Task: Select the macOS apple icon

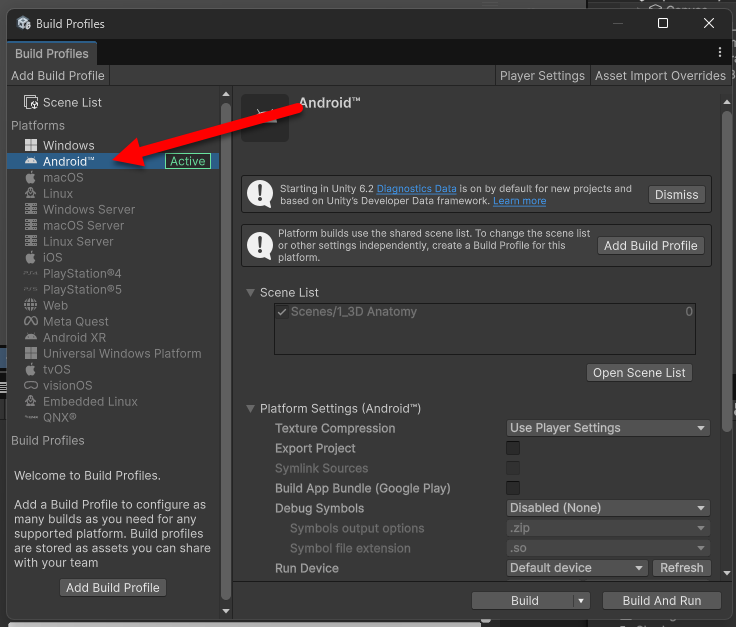Action: 31,177
